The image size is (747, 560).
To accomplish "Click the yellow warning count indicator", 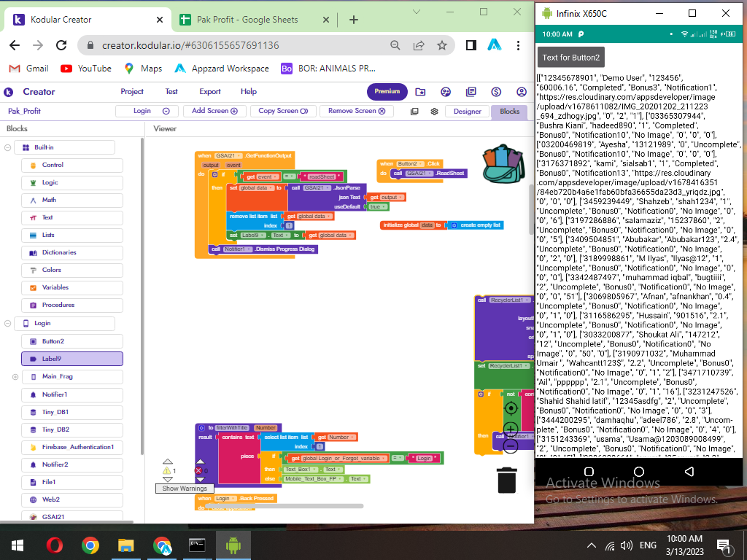I will [x=167, y=472].
